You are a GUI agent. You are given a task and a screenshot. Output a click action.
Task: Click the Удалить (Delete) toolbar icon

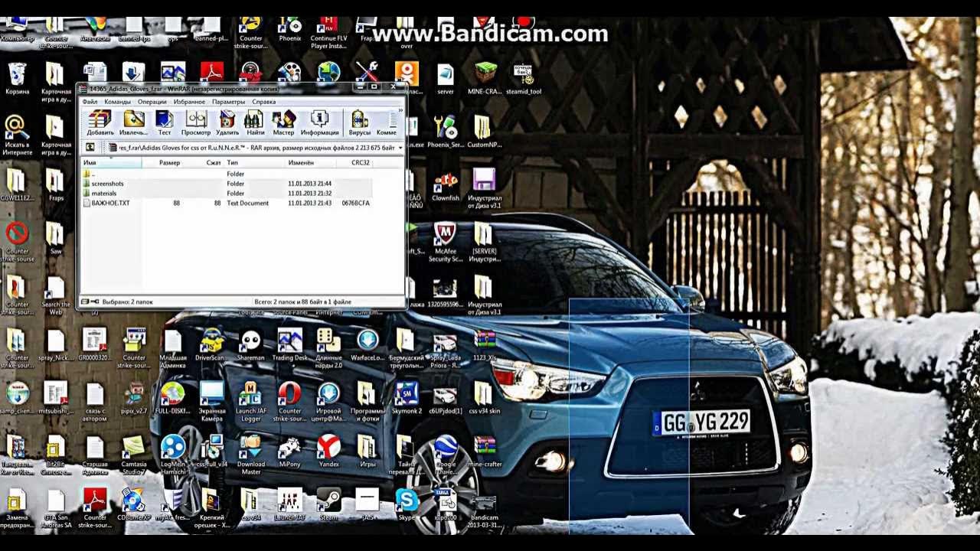[x=227, y=123]
